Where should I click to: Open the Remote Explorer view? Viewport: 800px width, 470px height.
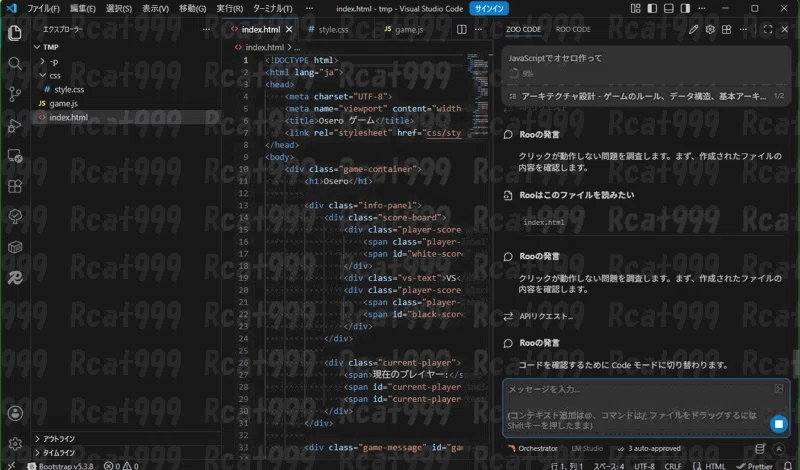coord(15,156)
